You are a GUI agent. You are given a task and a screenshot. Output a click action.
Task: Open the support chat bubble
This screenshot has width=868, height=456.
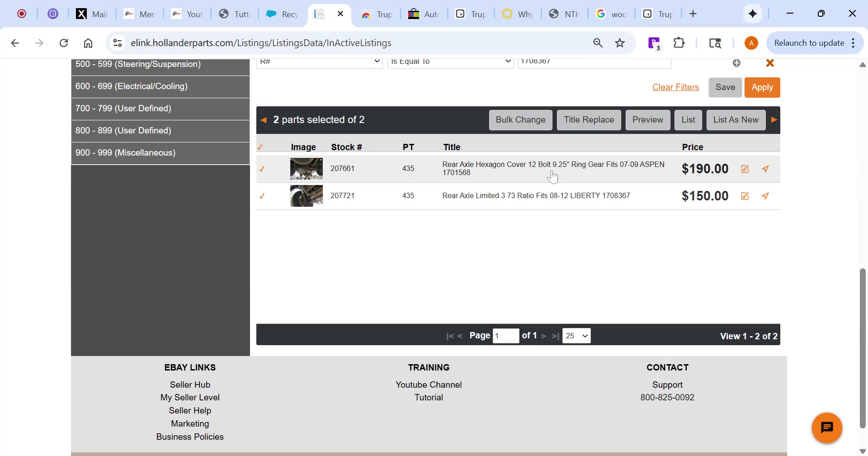pyautogui.click(x=827, y=427)
